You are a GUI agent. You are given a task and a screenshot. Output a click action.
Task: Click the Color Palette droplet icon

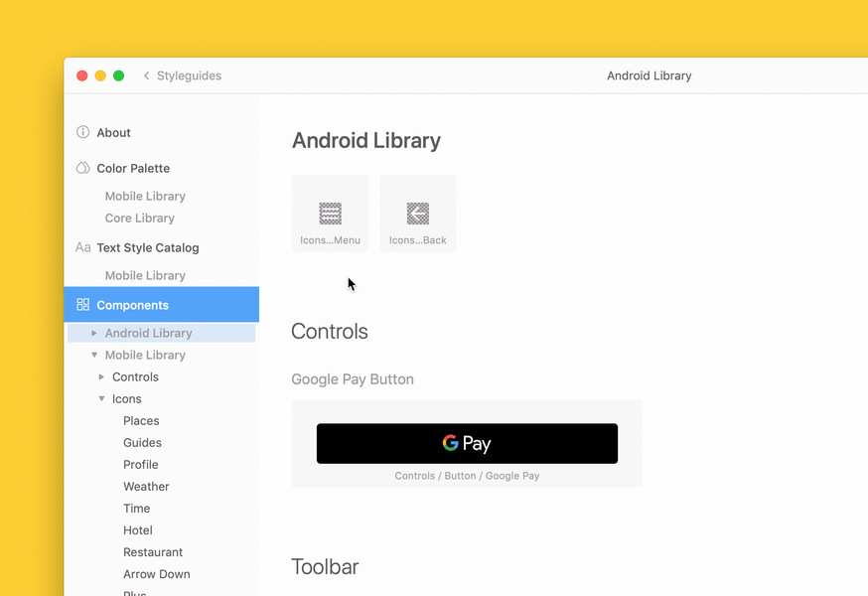pos(82,167)
